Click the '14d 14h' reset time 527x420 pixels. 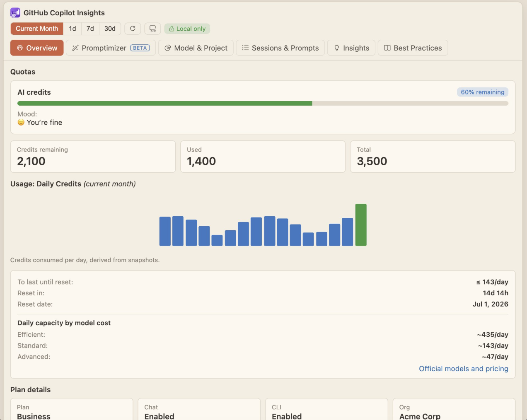click(496, 293)
